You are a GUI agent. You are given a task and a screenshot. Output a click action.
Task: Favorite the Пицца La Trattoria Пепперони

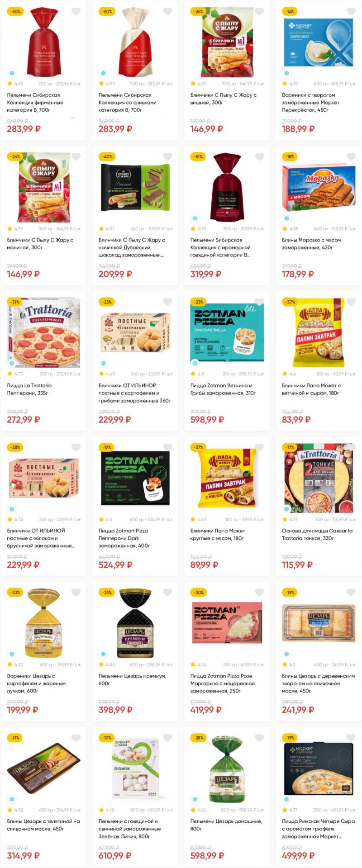tap(76, 302)
